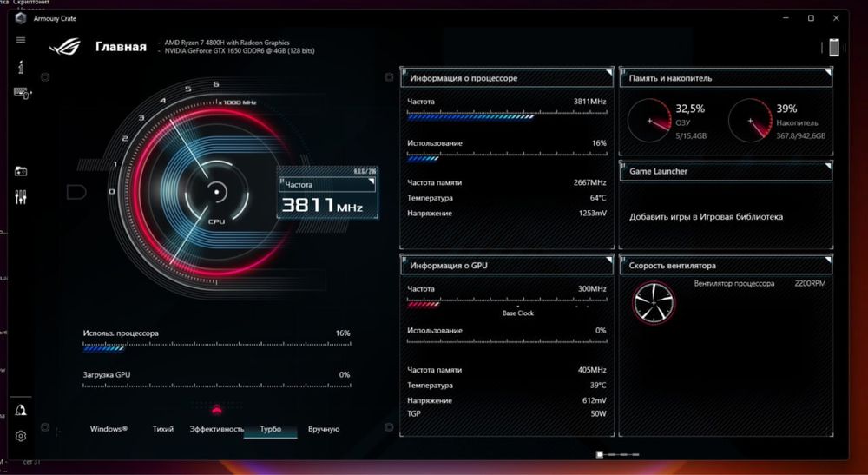Click the ROG logo beside Главная
The image size is (868, 475).
click(x=65, y=47)
